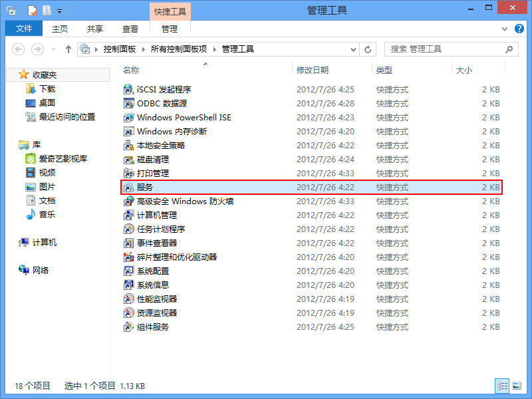Screen dimensions: 532x399
Task: Open the 图片 library
Action: [x=47, y=187]
